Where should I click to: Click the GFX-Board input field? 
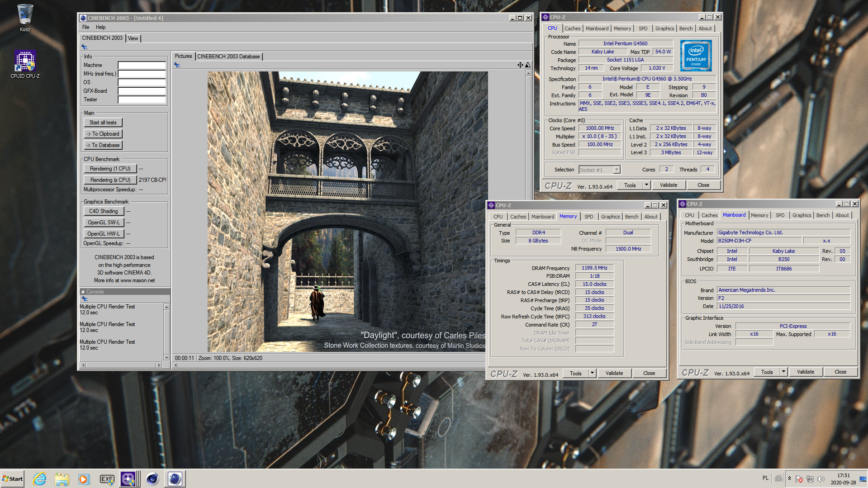pos(142,91)
